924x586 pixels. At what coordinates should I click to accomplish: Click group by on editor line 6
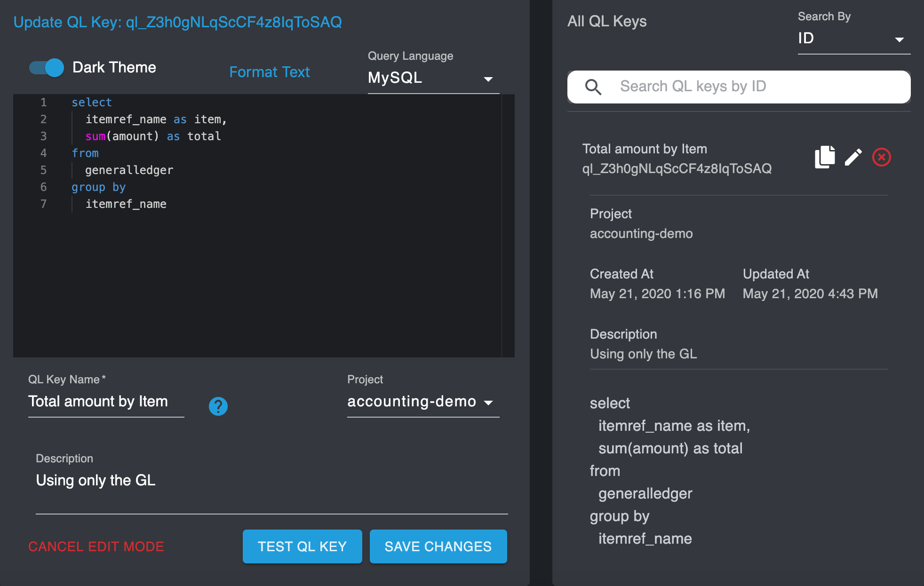[x=98, y=187]
